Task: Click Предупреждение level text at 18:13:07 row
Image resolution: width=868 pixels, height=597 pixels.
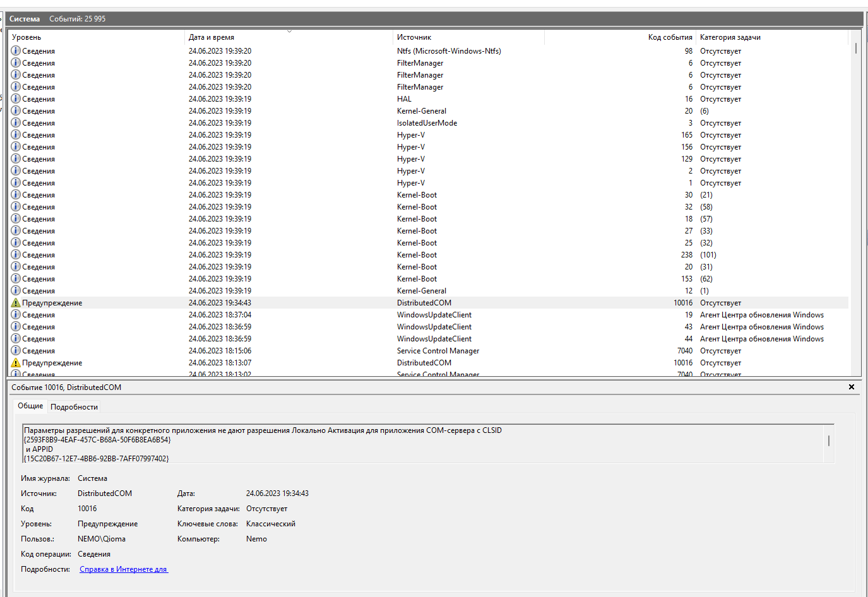Action: click(x=52, y=363)
